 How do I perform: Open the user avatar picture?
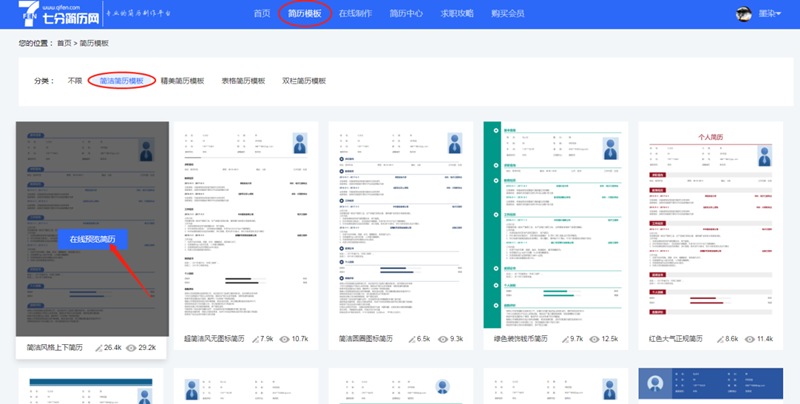click(x=743, y=14)
